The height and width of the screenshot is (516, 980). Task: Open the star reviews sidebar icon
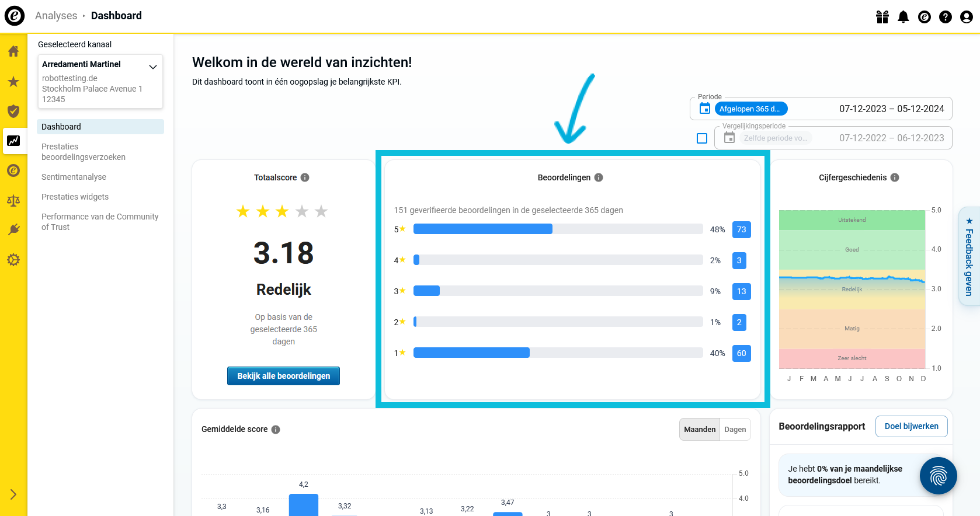pyautogui.click(x=13, y=82)
